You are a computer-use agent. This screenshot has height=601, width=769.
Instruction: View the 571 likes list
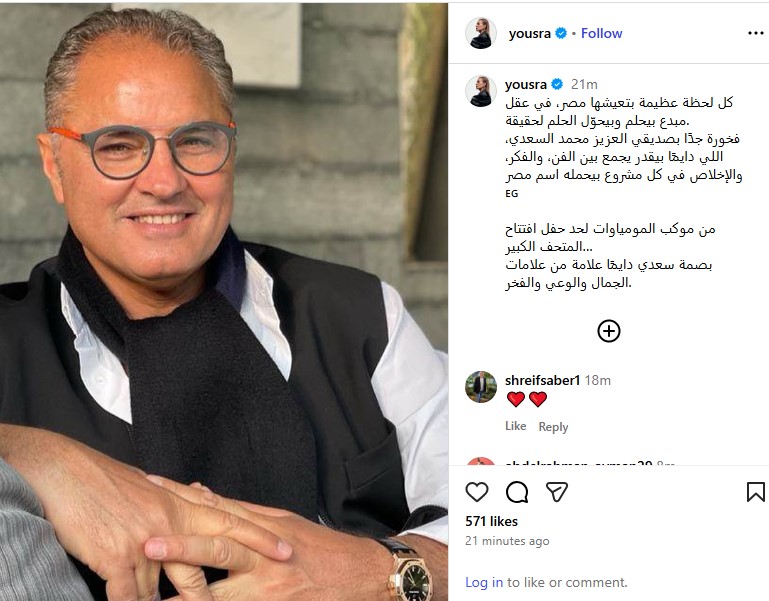point(491,521)
